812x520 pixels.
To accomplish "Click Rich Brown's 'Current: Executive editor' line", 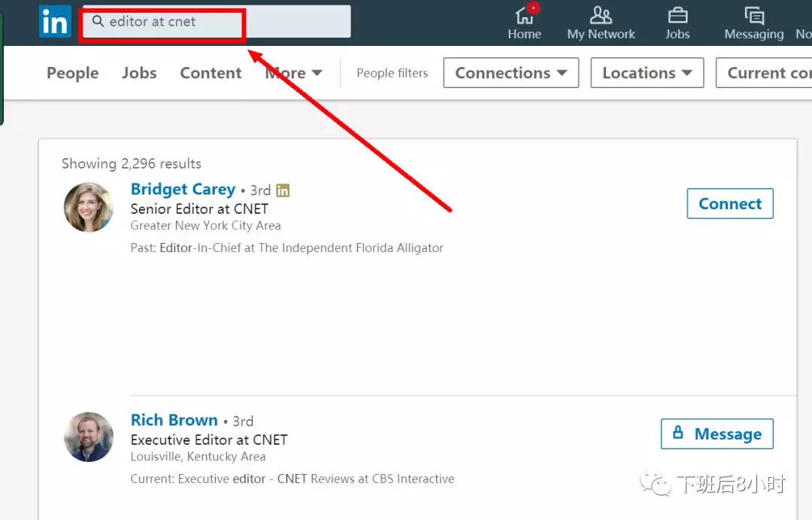I will click(x=292, y=479).
